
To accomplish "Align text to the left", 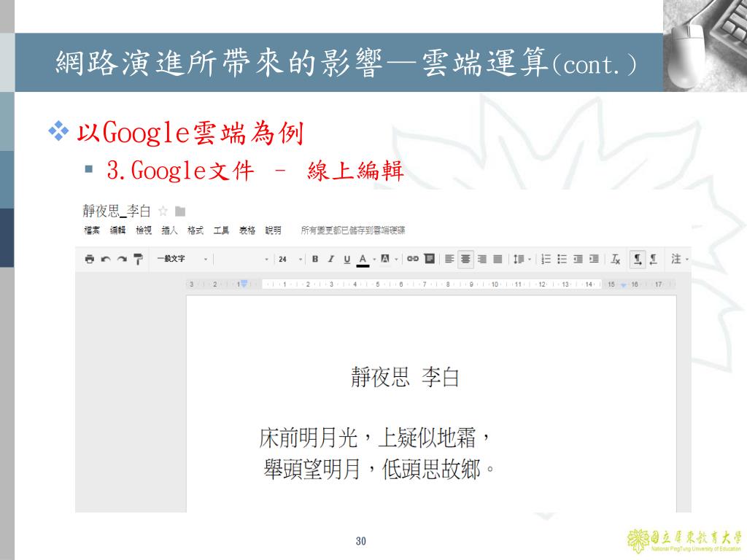I will tap(449, 259).
